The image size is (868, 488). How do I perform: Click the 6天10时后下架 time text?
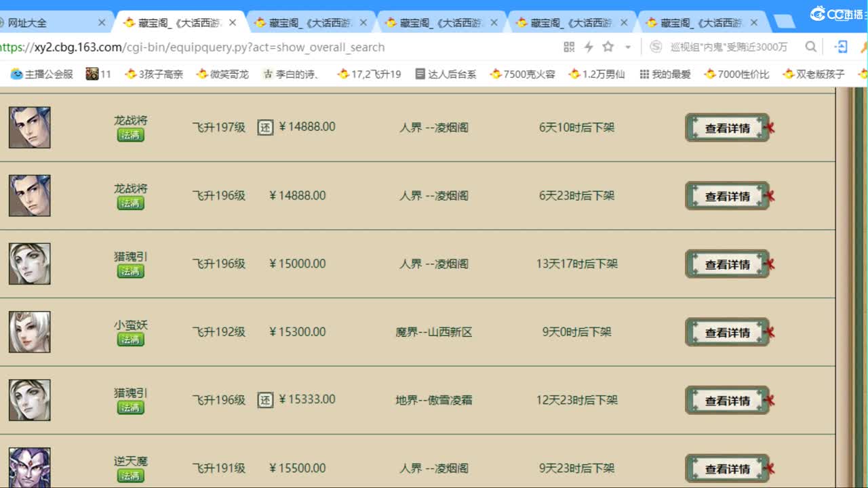(x=577, y=127)
